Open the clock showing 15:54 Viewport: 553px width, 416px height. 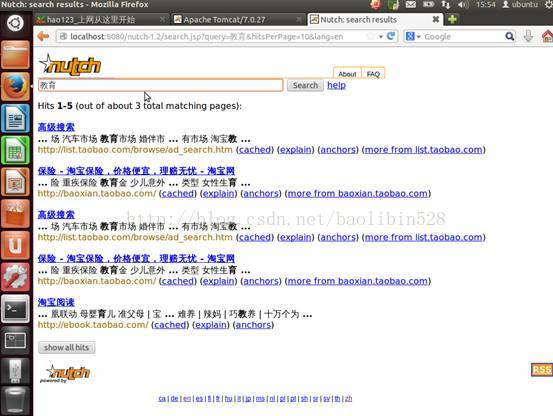[486, 5]
